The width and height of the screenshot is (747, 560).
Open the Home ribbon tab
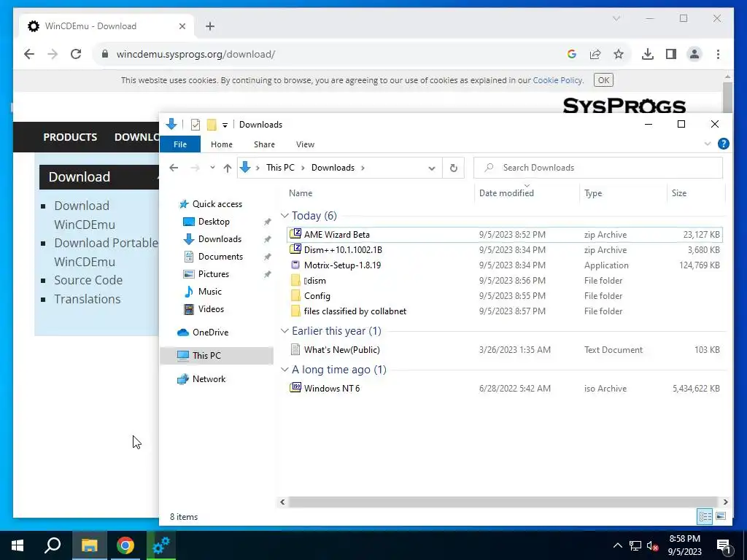point(222,144)
